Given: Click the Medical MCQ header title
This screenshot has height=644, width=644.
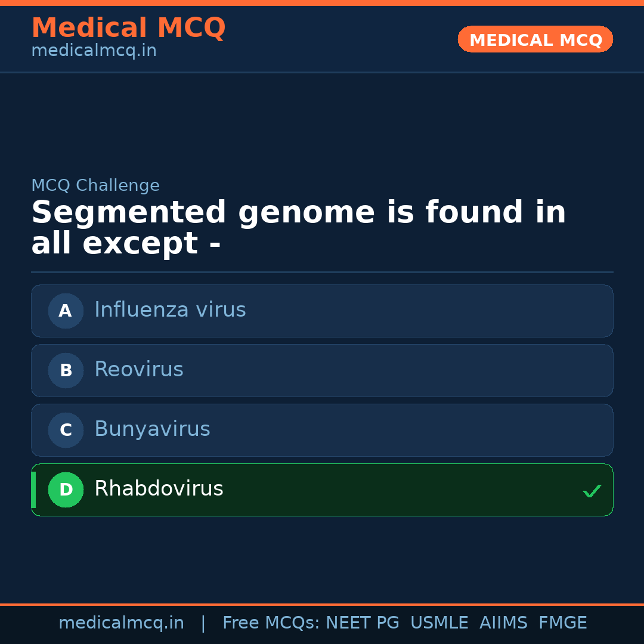Looking at the screenshot, I should 128,28.
